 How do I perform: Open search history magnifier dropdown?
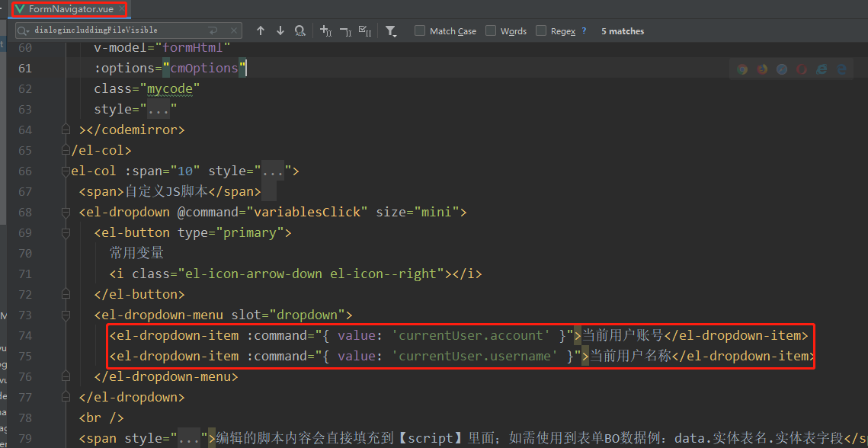[25, 30]
